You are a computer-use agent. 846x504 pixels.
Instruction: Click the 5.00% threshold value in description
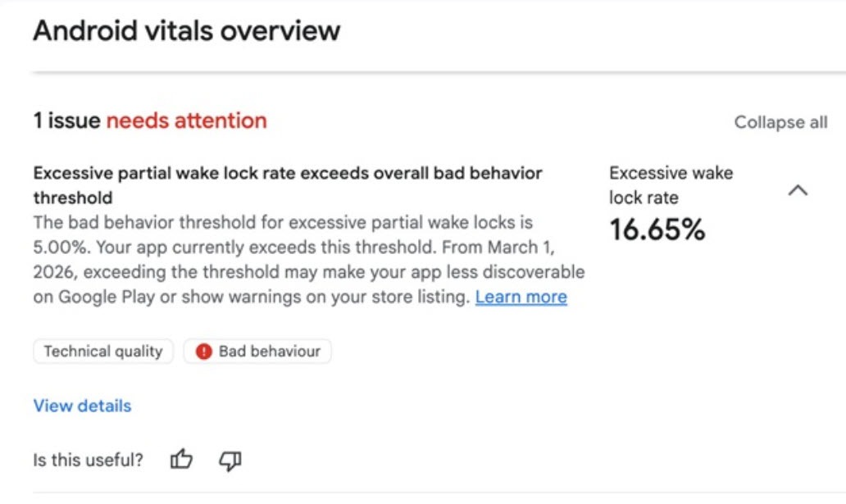pos(58,247)
